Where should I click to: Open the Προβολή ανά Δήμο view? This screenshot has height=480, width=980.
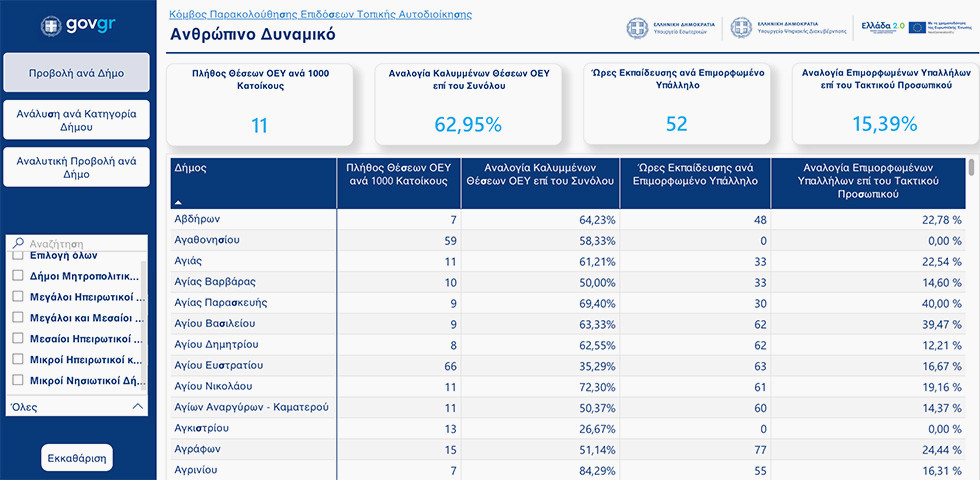(77, 73)
